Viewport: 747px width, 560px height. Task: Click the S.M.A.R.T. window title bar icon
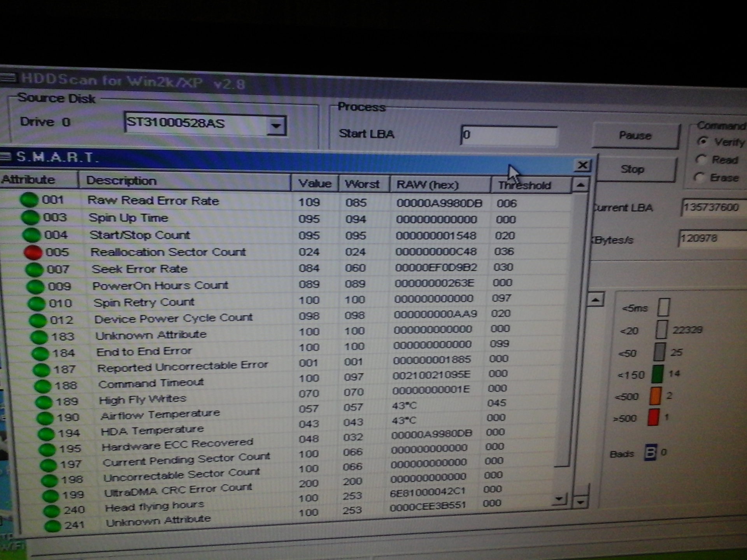(x=5, y=156)
